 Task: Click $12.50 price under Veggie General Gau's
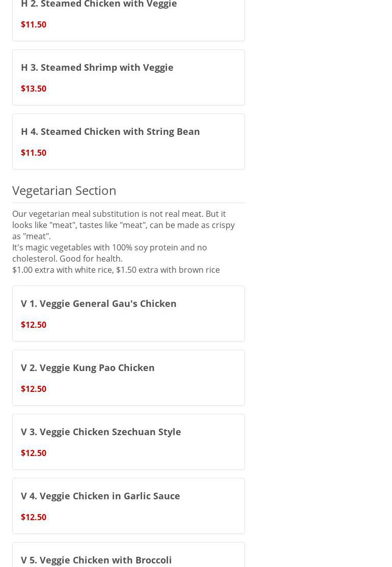point(34,325)
